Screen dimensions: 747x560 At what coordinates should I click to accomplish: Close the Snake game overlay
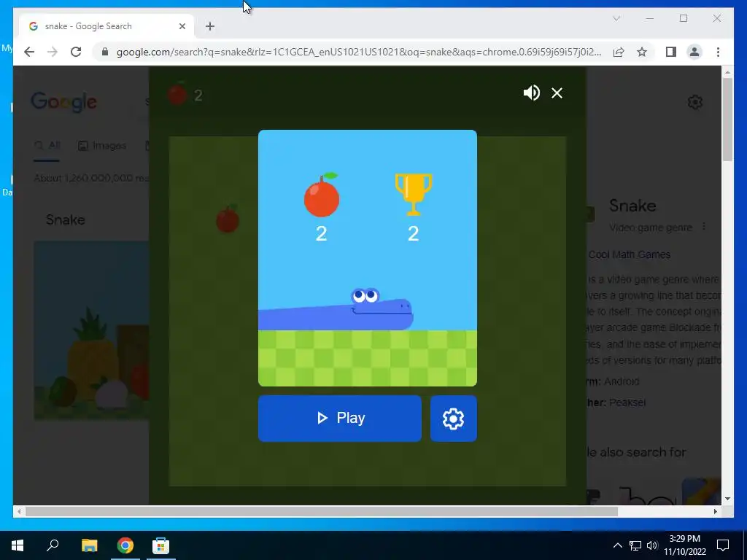coord(557,93)
